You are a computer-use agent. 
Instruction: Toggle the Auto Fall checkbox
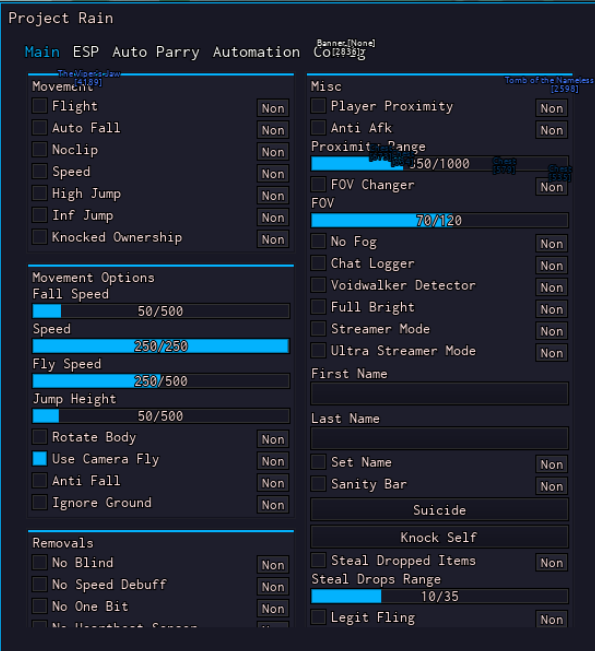[x=39, y=127]
